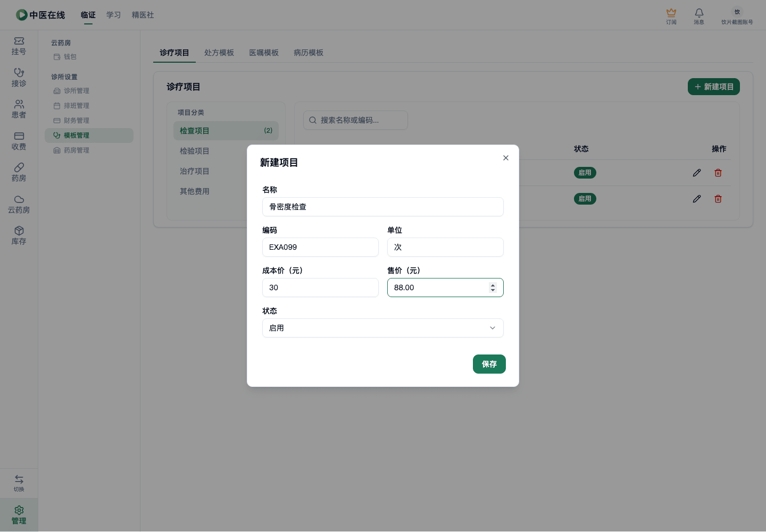Image resolution: width=766 pixels, height=532 pixels.
Task: Open 钱包 wallet in the sidebar
Action: coord(89,57)
